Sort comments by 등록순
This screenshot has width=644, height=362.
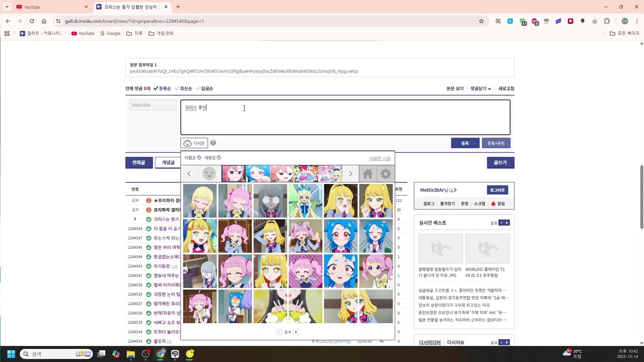click(x=162, y=88)
